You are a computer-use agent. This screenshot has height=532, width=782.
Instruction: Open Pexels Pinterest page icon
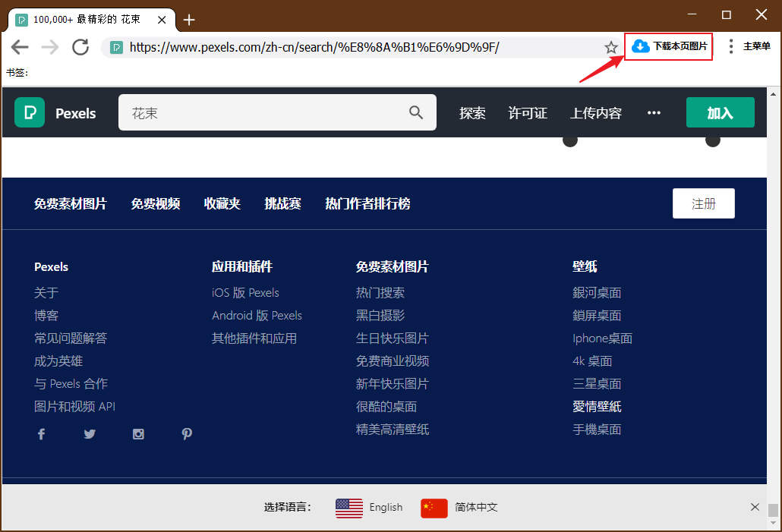[187, 434]
